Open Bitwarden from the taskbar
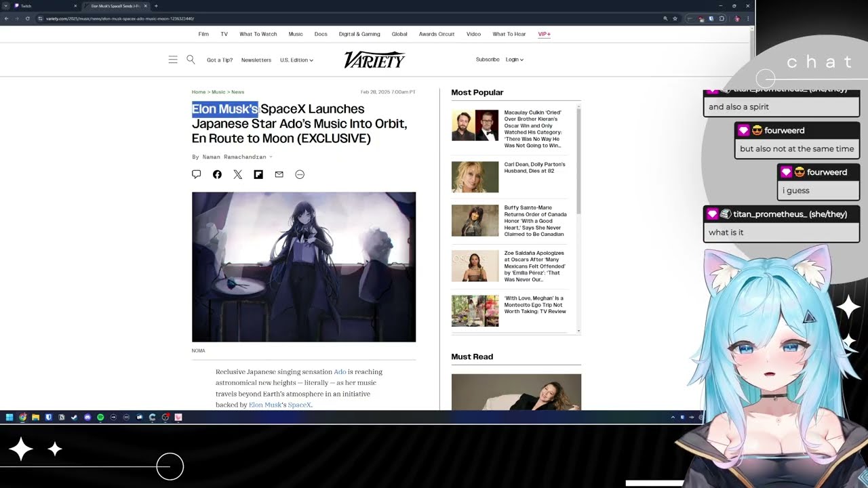The width and height of the screenshot is (868, 488). click(48, 418)
